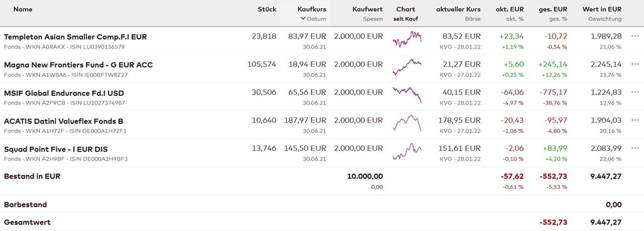The image size is (644, 231).
Task: Open the three-dot menu for Magna New Frontiers
Action: click(635, 64)
